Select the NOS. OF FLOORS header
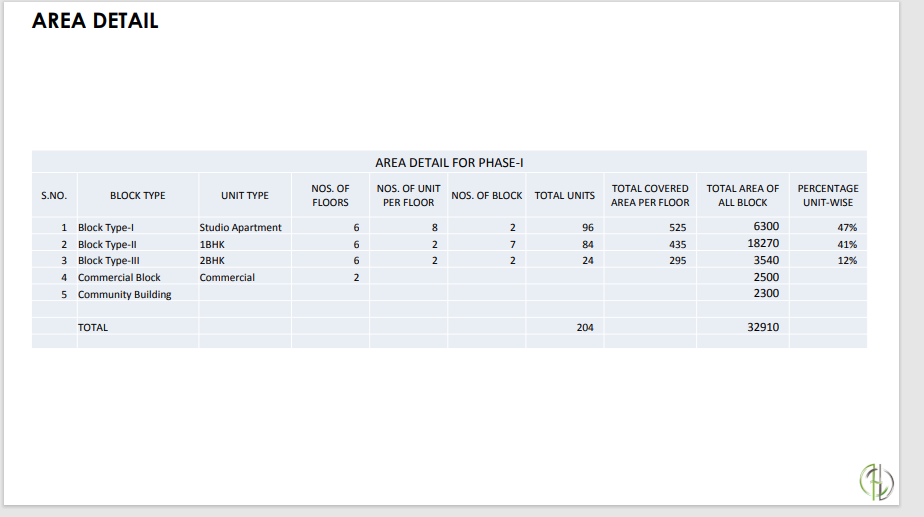The image size is (924, 517). point(330,195)
